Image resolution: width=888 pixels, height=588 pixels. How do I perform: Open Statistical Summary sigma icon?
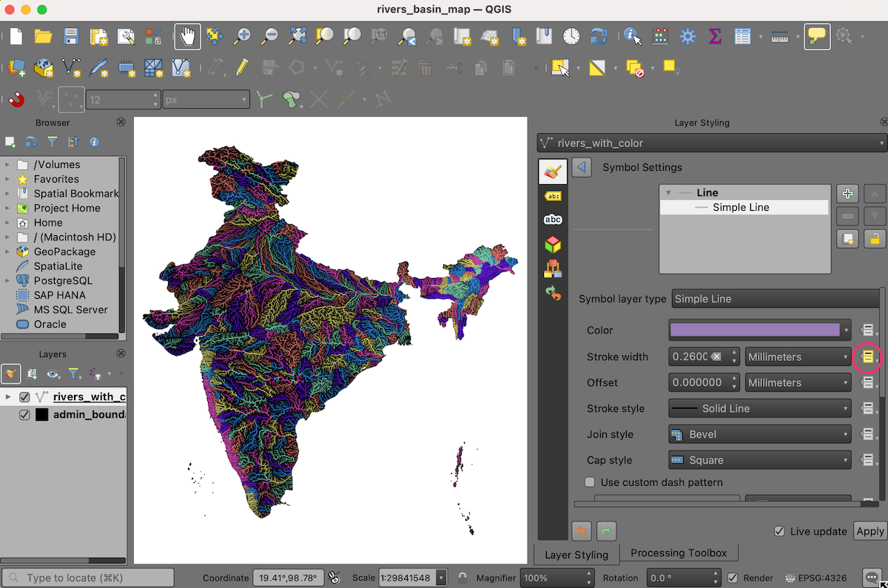[x=715, y=36]
